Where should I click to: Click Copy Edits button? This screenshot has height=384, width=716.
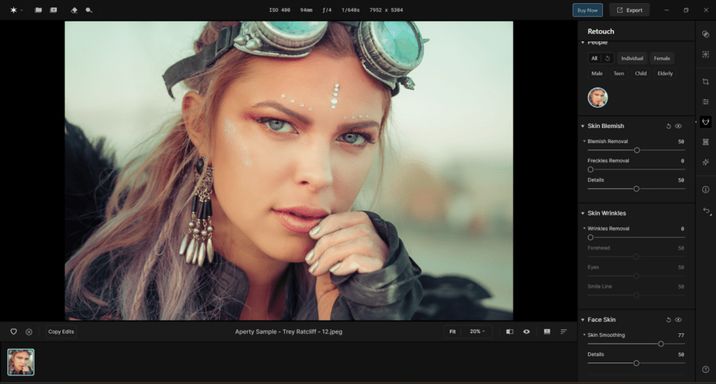[x=61, y=332]
